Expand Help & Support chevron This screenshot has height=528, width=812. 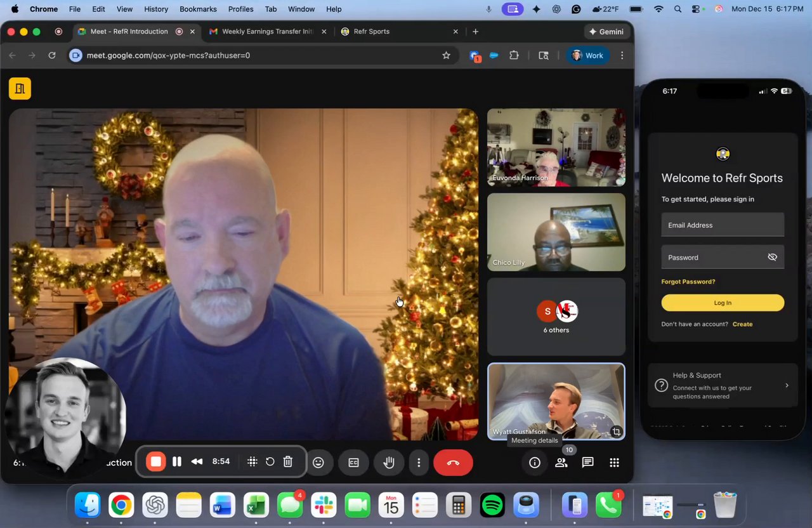pyautogui.click(x=787, y=385)
